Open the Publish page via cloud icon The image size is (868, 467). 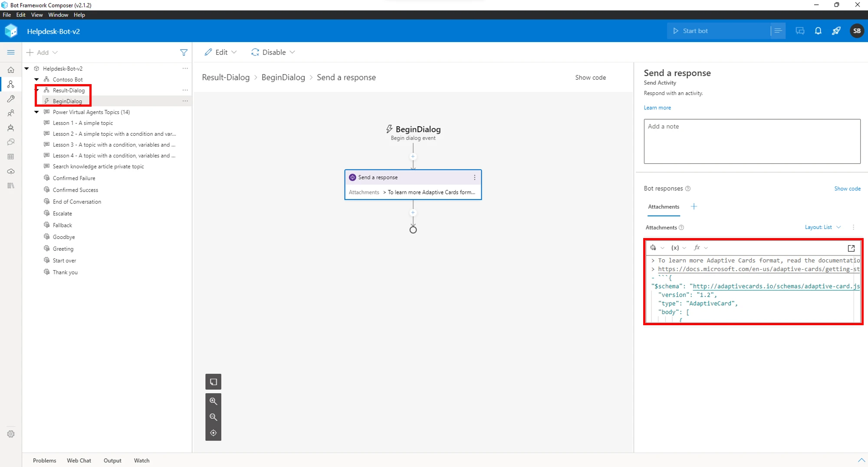pyautogui.click(x=11, y=171)
